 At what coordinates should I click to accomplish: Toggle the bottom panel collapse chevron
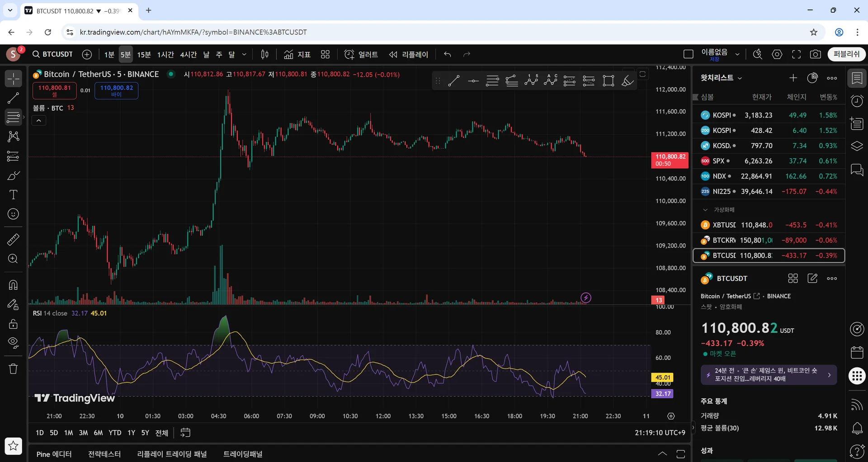click(662, 453)
